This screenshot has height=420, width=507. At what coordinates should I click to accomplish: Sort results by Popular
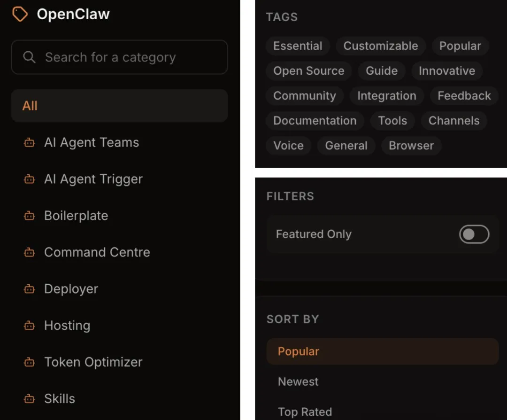tap(299, 351)
